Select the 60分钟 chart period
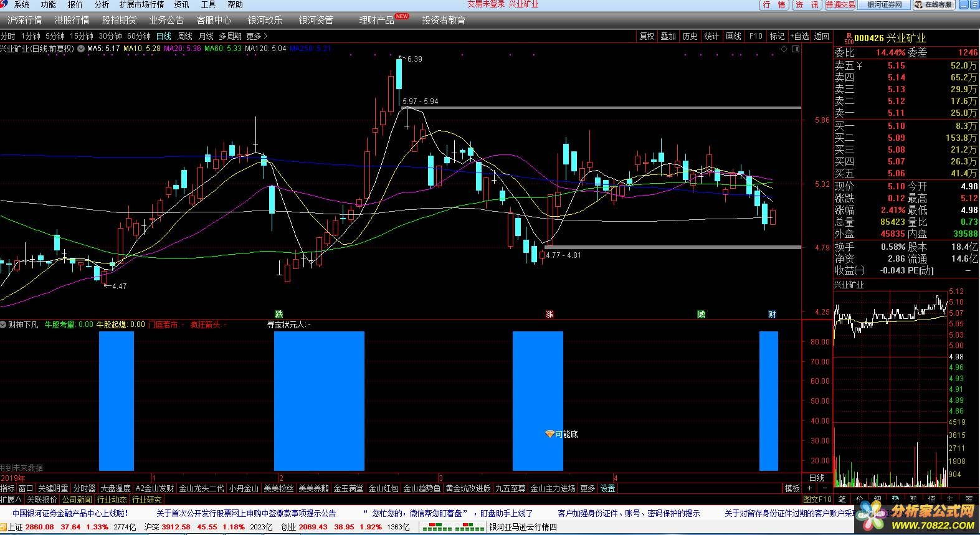980x535 pixels. 139,36
